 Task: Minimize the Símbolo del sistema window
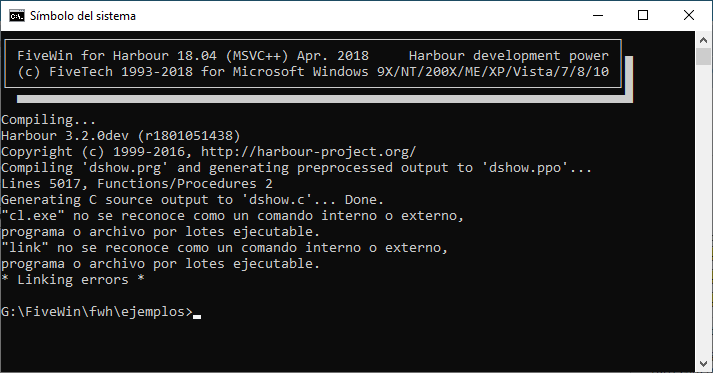598,15
